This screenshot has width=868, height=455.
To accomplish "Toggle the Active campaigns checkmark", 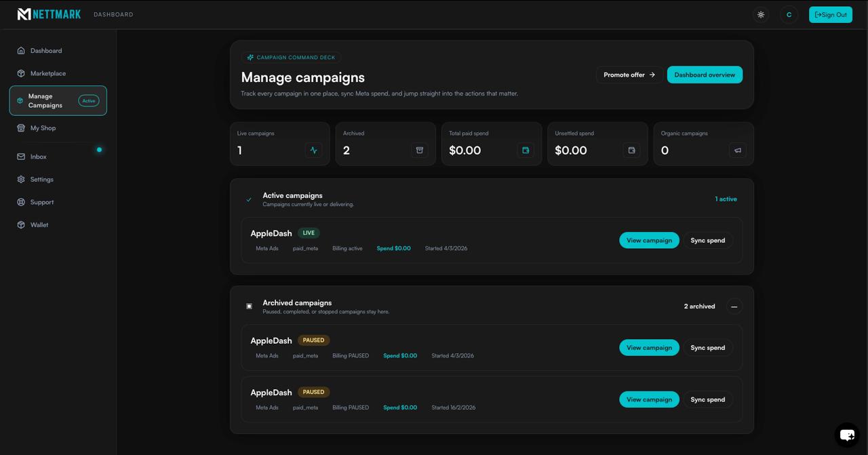I will pyautogui.click(x=249, y=199).
